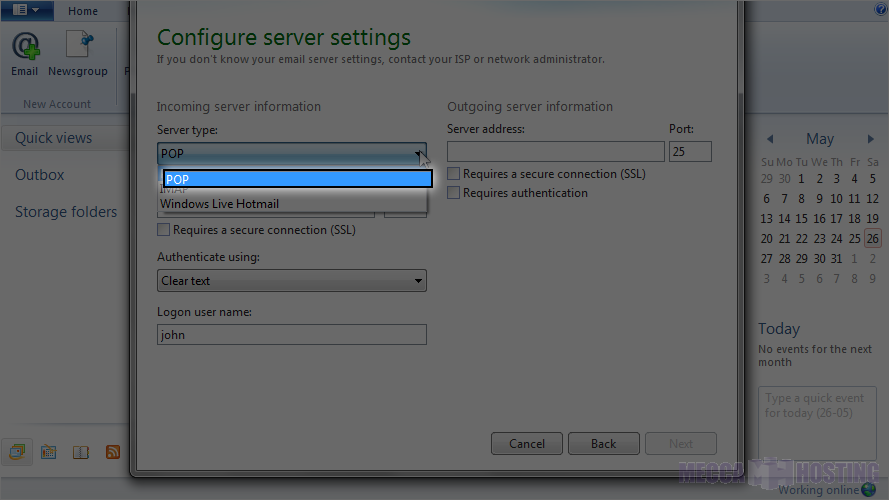Open the Calendar view icon in bottom bar
889x500 pixels.
pyautogui.click(x=48, y=452)
